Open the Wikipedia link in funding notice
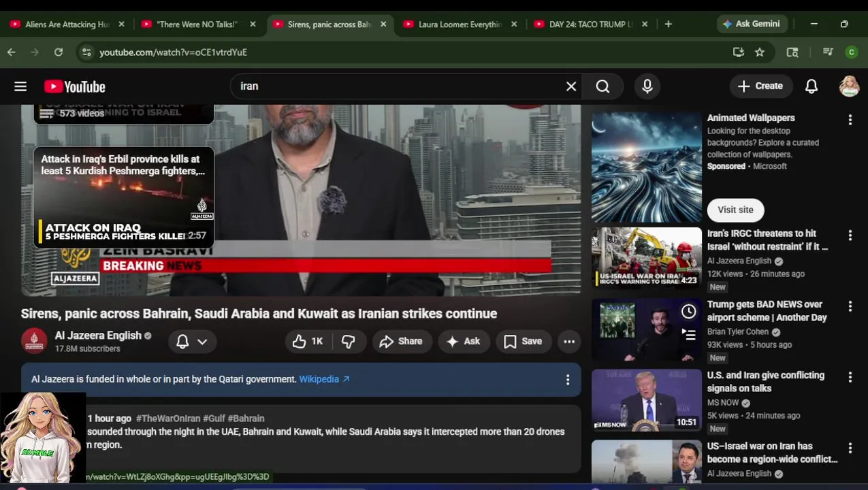The height and width of the screenshot is (490, 868). click(324, 379)
